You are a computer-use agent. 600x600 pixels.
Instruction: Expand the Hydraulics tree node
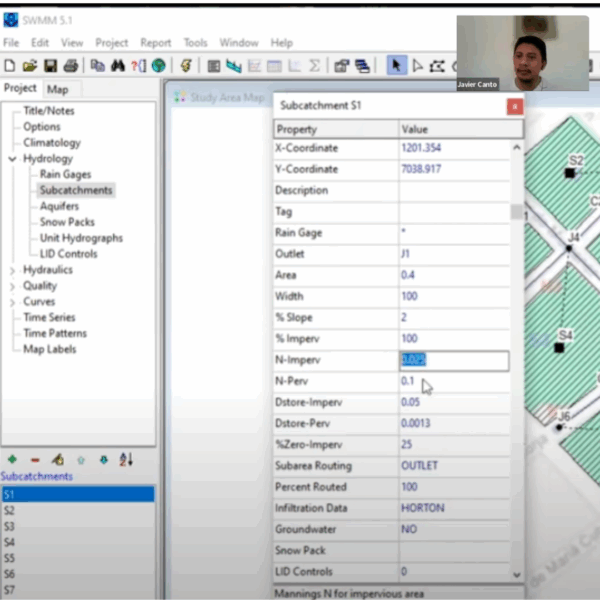pos(12,270)
